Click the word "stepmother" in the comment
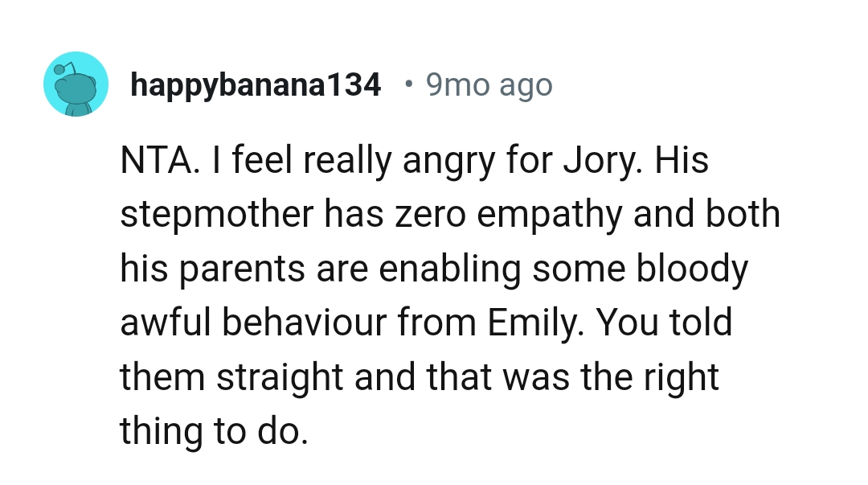The image size is (868, 485). pos(210,216)
